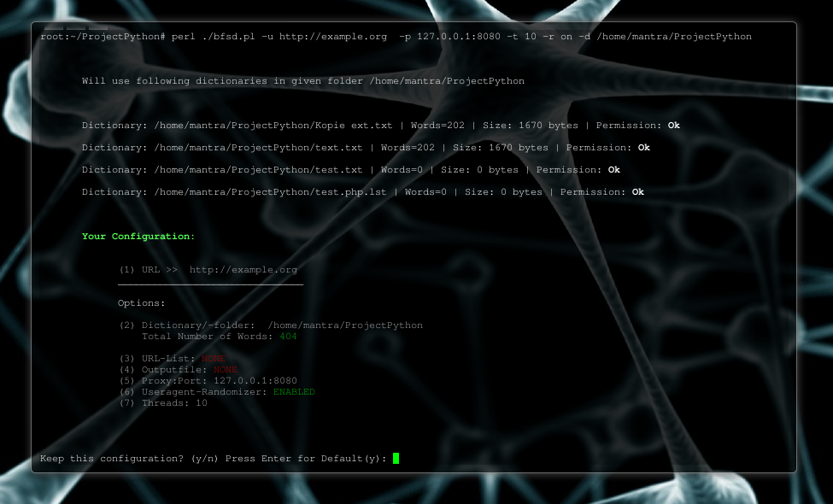833x504 pixels.
Task: Click the Ok permission on test.php.lst row
Action: click(x=637, y=192)
